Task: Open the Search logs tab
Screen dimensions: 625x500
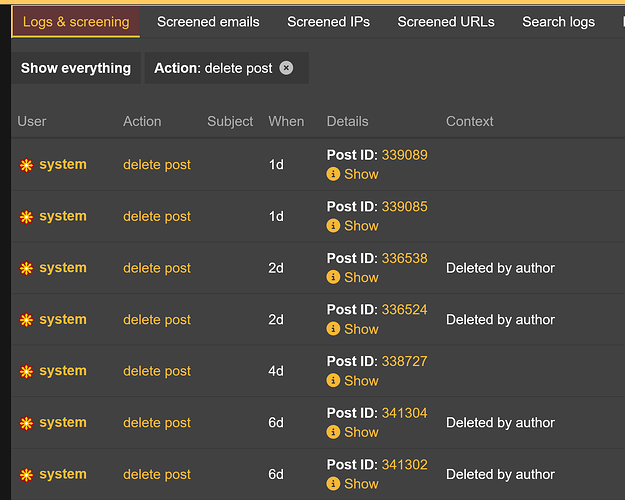Action: click(x=558, y=22)
